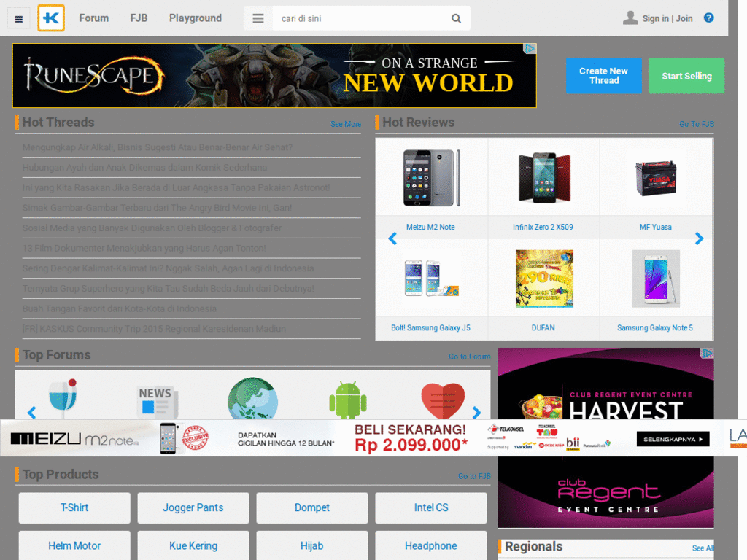
Task: Select Headphone product button
Action: click(x=430, y=545)
